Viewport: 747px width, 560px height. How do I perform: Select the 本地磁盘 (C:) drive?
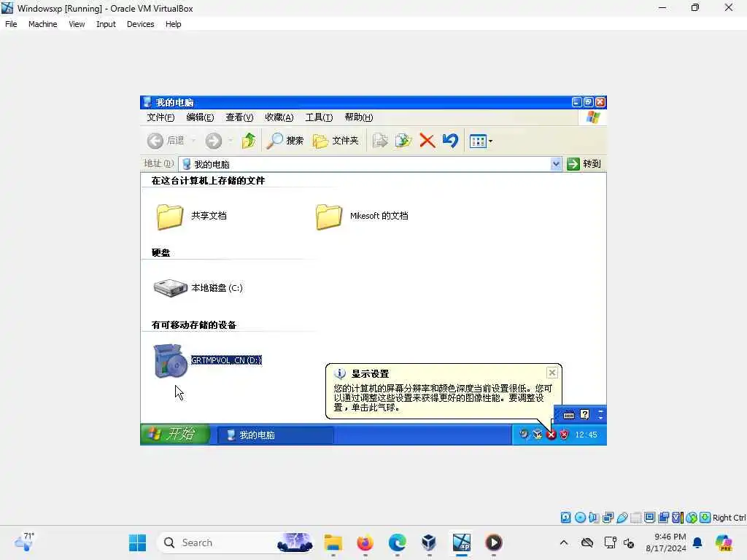point(198,287)
